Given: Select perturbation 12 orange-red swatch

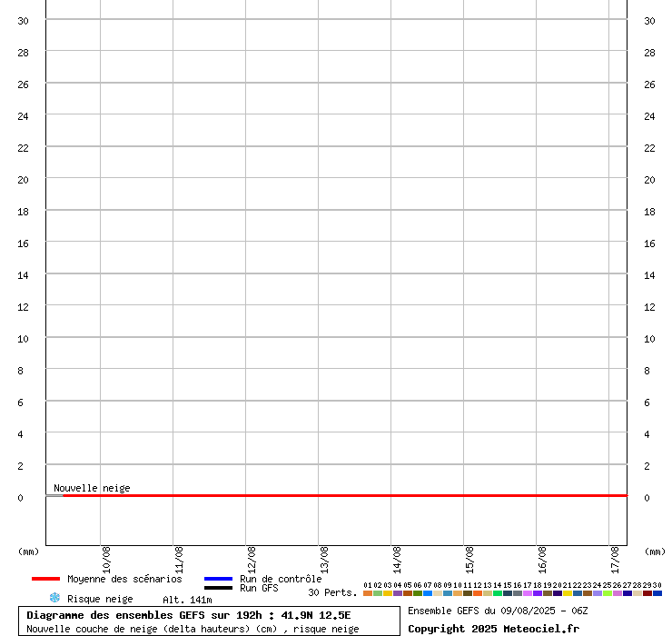Looking at the screenshot, I should [x=478, y=593].
